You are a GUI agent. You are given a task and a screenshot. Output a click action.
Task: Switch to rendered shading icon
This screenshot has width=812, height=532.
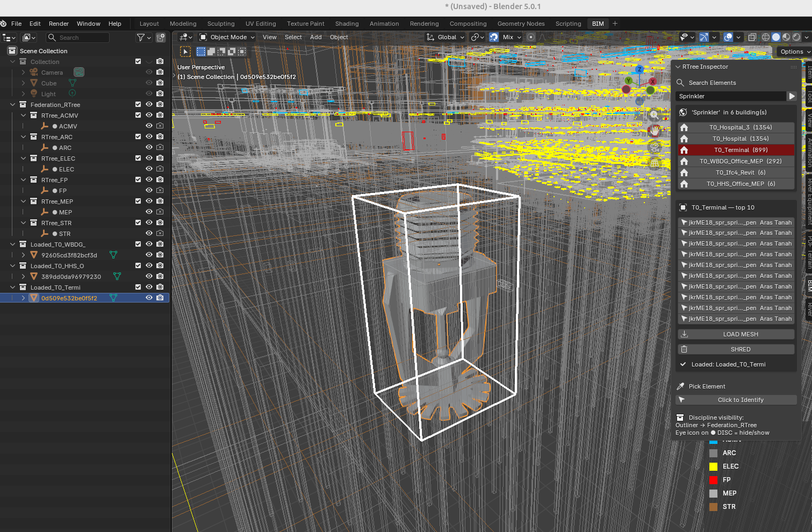pyautogui.click(x=796, y=37)
